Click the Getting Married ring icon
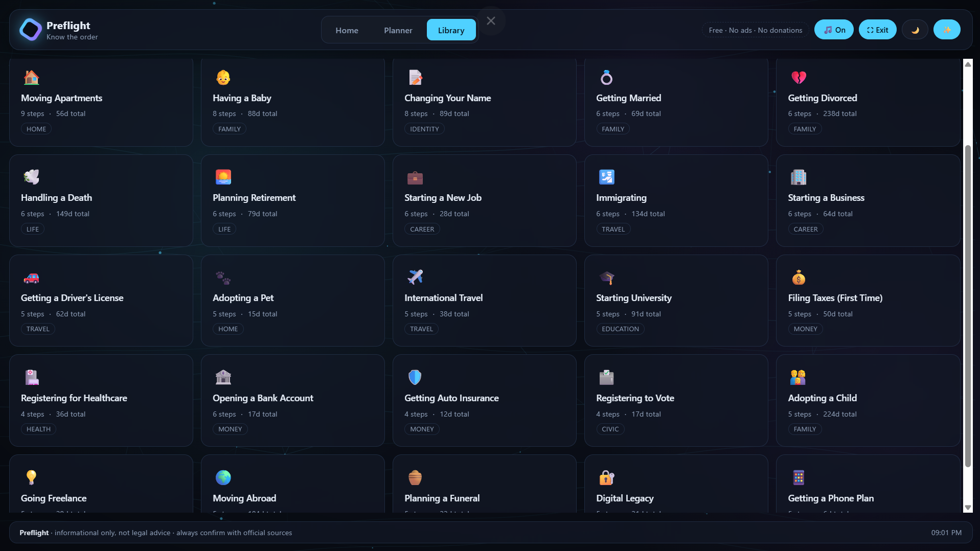Screen dimensions: 980x551 (x=606, y=78)
